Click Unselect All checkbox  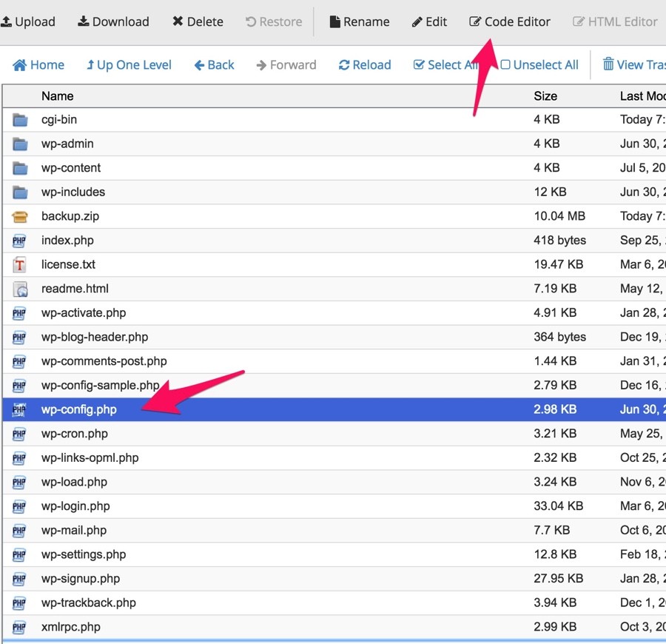click(539, 65)
